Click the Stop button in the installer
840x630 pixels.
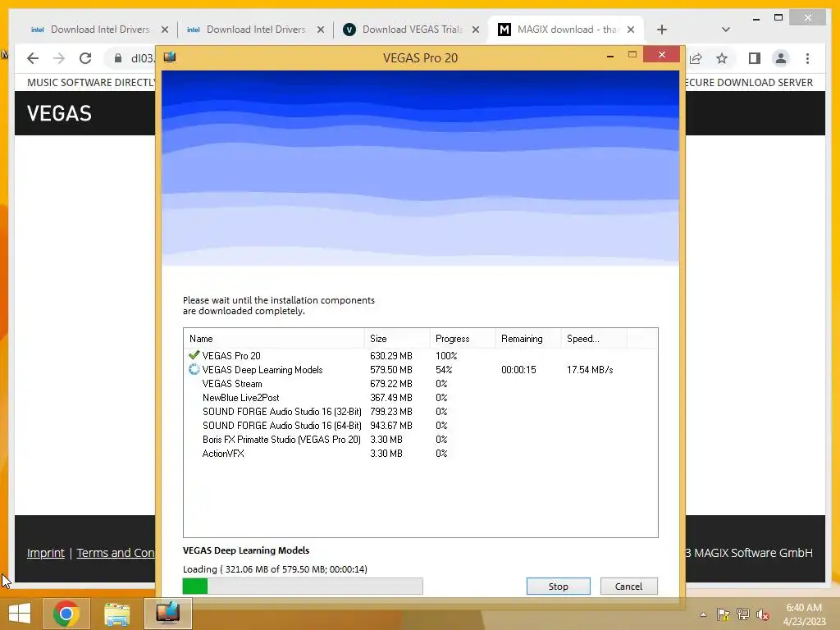click(558, 586)
